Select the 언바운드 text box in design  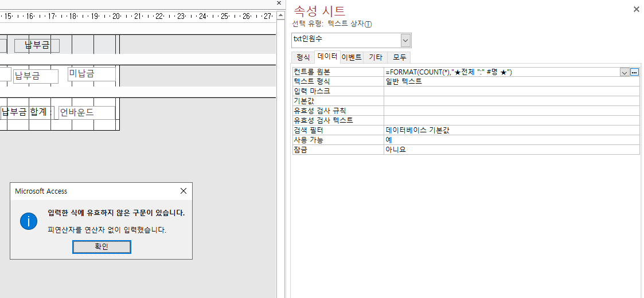pos(86,112)
